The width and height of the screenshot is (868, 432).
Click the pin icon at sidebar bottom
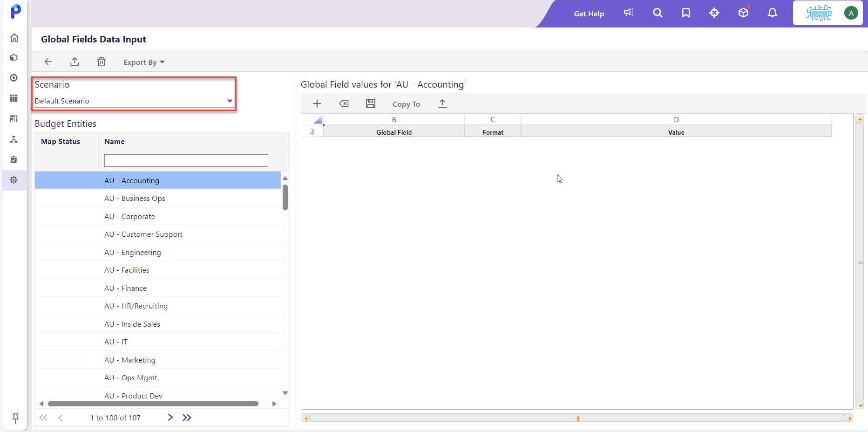15,418
